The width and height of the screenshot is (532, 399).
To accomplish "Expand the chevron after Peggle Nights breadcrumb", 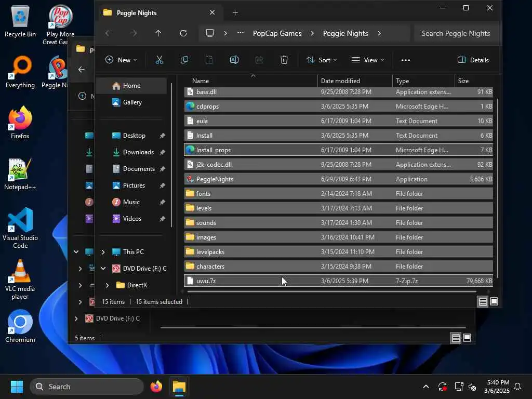I will (379, 33).
